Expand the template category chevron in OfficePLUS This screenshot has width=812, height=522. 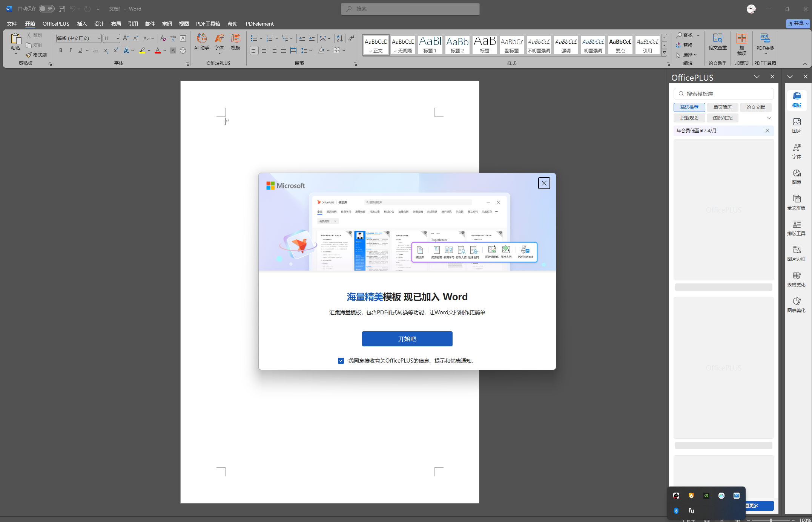769,118
